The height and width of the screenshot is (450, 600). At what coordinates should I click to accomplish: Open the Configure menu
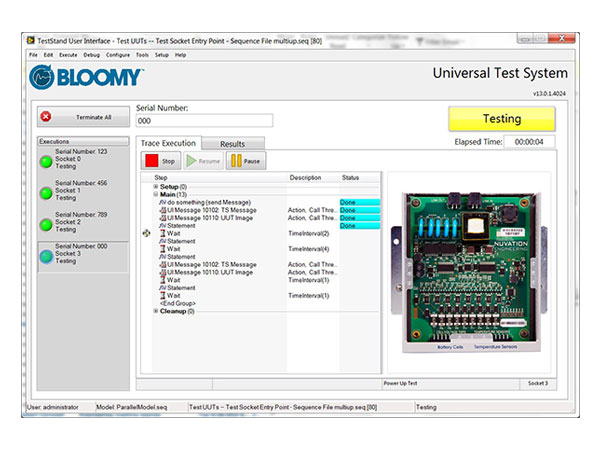click(118, 55)
